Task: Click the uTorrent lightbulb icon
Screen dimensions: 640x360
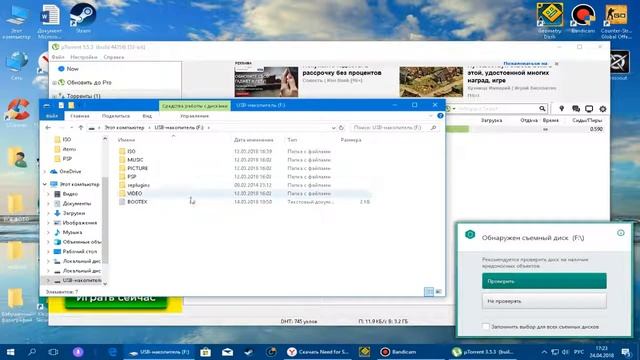Action: tap(562, 109)
